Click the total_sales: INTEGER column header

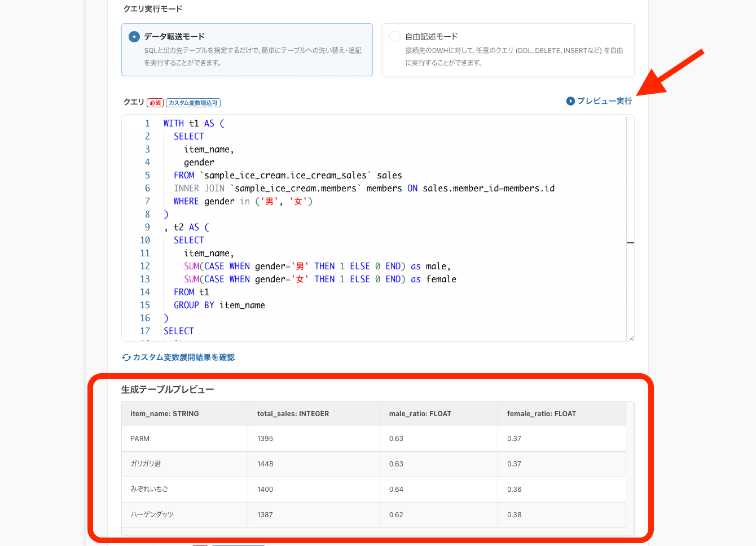point(293,414)
